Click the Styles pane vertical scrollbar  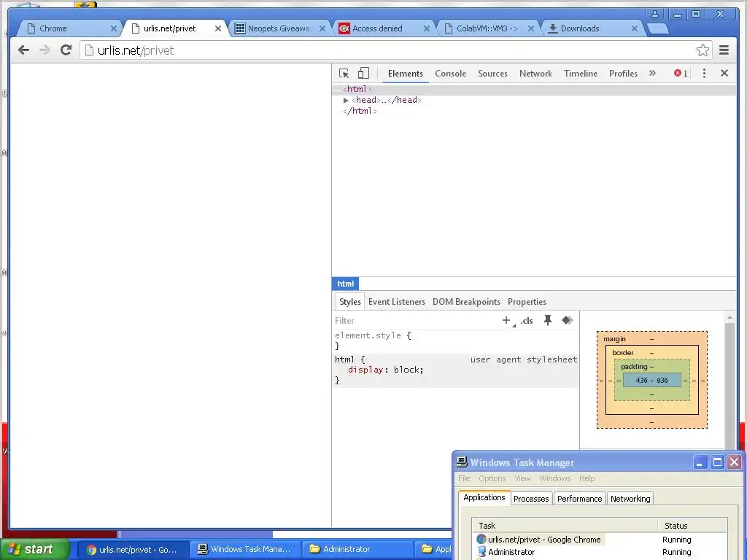coord(729,381)
